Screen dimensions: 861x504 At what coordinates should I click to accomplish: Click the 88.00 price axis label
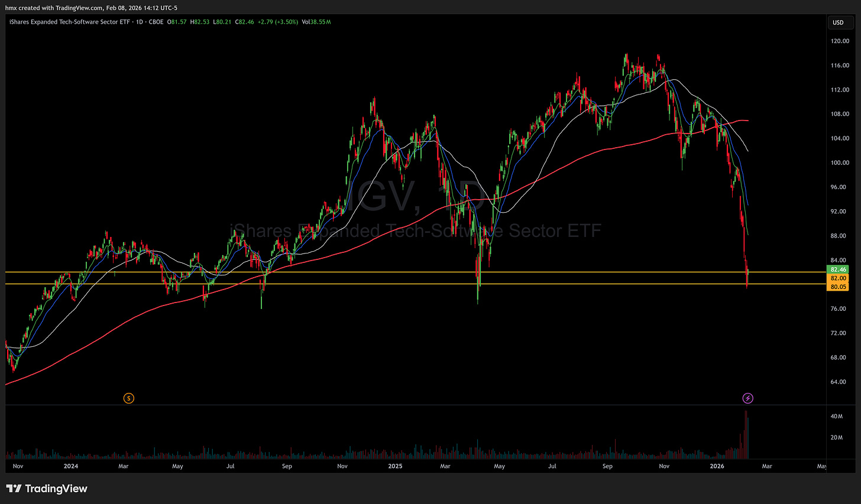click(x=839, y=236)
